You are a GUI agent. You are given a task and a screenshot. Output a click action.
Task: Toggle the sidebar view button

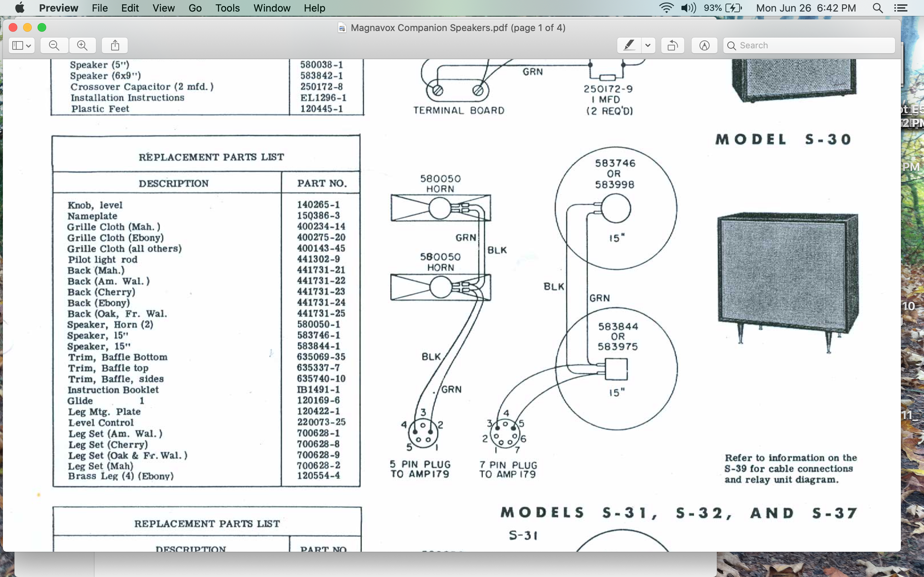17,45
